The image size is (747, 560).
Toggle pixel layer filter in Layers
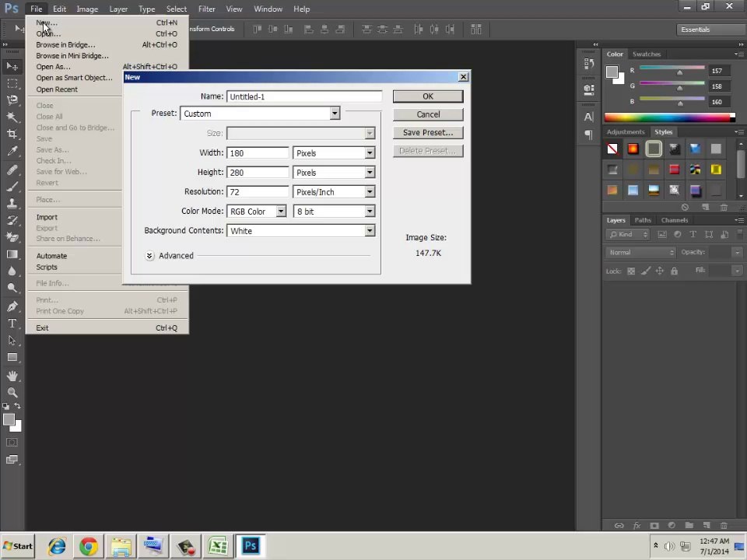662,234
